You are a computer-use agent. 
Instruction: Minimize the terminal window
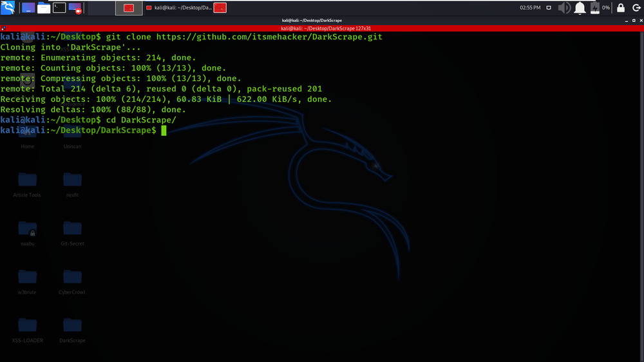[627, 21]
